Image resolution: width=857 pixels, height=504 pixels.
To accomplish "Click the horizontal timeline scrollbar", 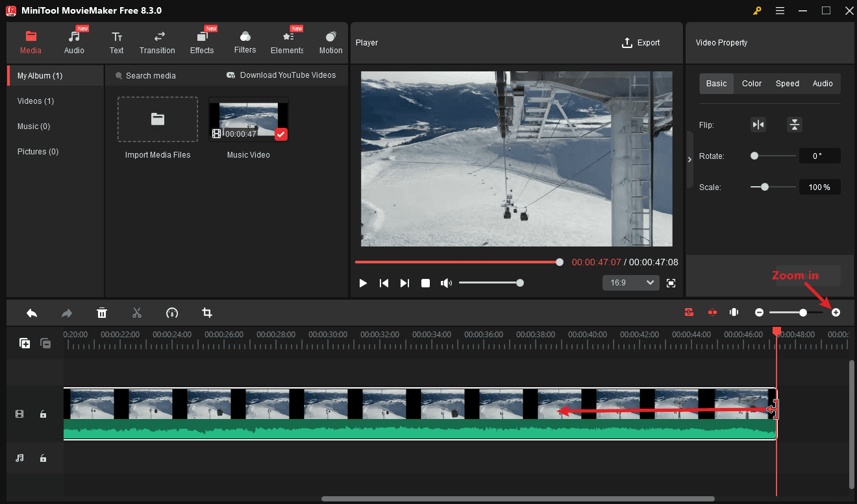I will tap(518, 499).
